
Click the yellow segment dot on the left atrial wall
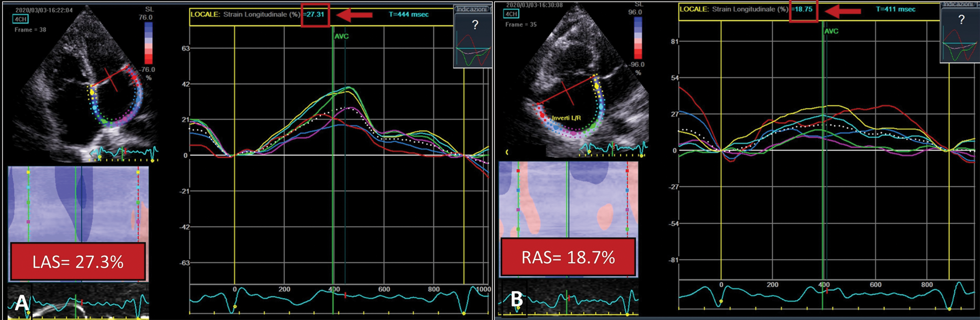92,93
